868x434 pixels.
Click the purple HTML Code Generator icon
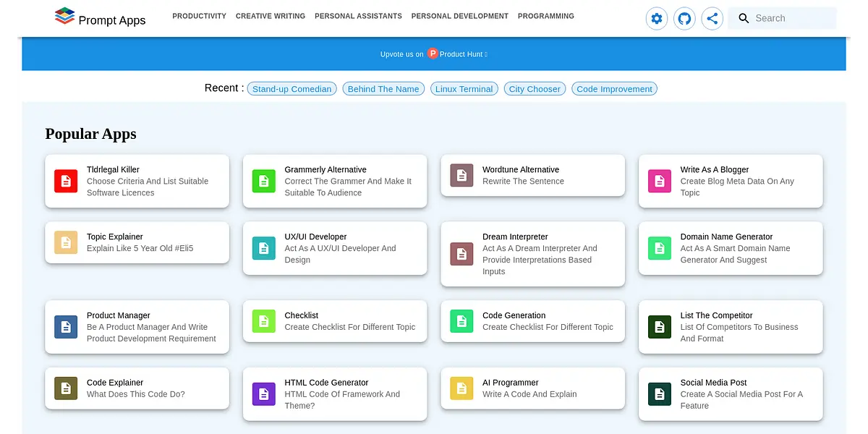(x=263, y=394)
